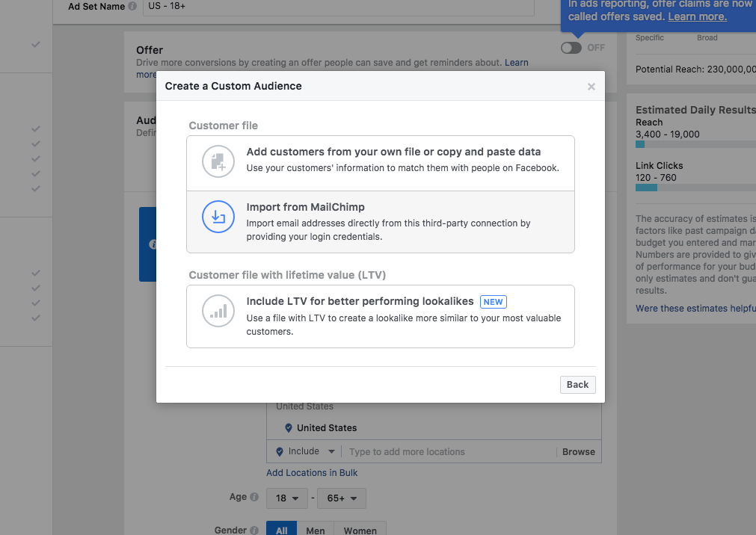Click the Link Clicks estimate progress bar

[695, 188]
